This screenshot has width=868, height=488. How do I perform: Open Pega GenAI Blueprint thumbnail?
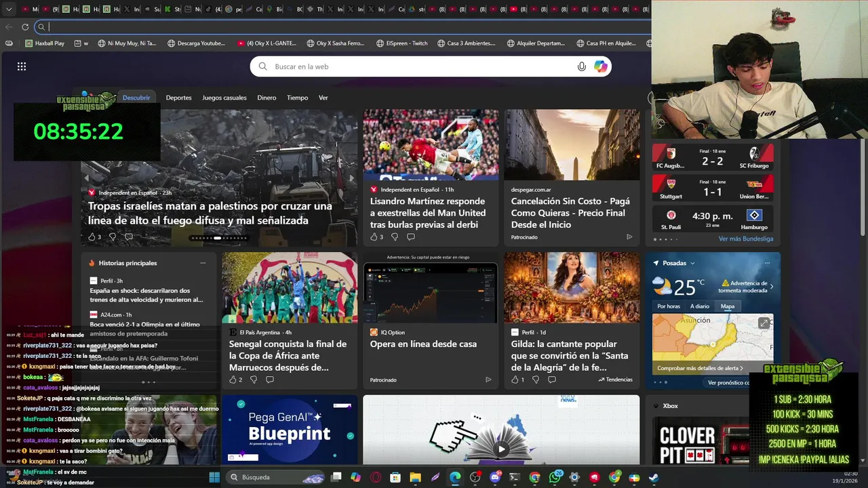[290, 430]
